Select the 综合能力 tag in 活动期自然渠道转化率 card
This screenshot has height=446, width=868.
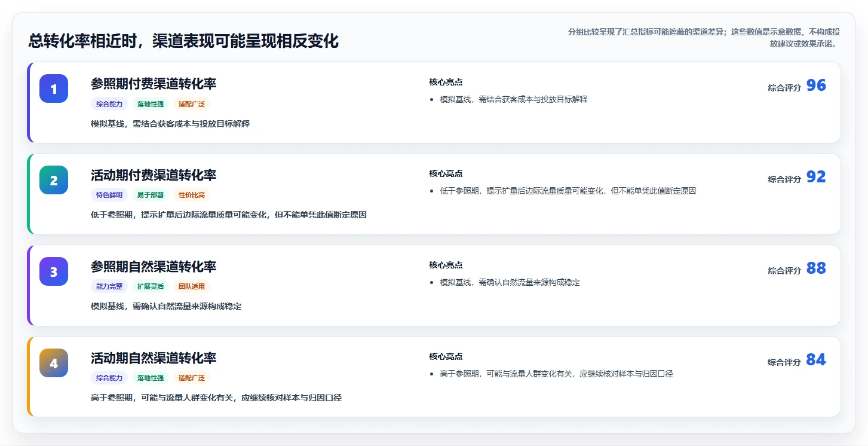pyautogui.click(x=109, y=378)
